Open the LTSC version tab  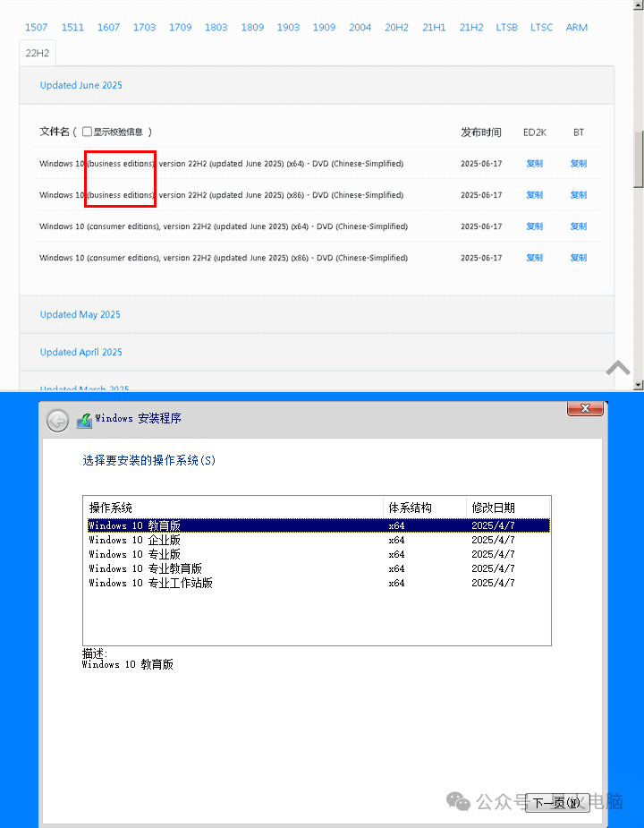click(542, 28)
